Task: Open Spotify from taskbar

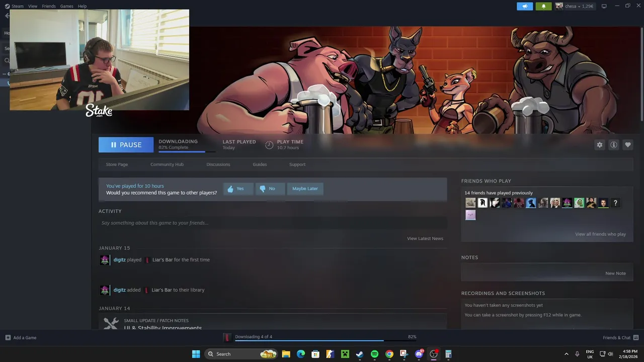Action: point(374,354)
